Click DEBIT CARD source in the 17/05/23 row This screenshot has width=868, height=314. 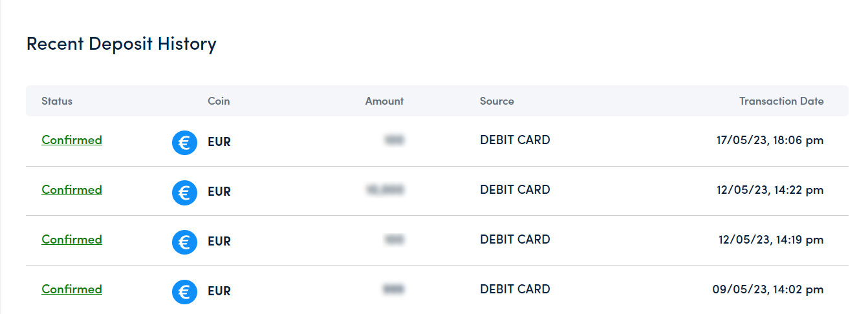[x=515, y=140]
